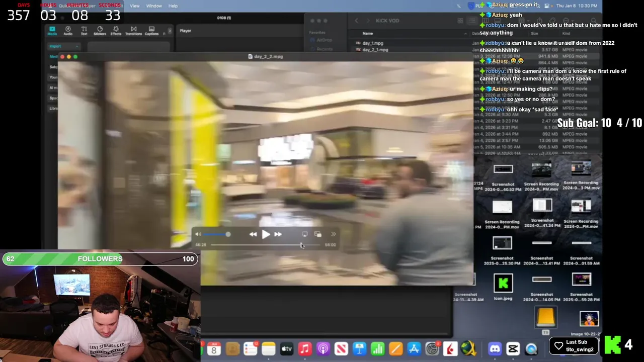Open the View menu in menu bar
The height and width of the screenshot is (362, 644).
point(135,6)
